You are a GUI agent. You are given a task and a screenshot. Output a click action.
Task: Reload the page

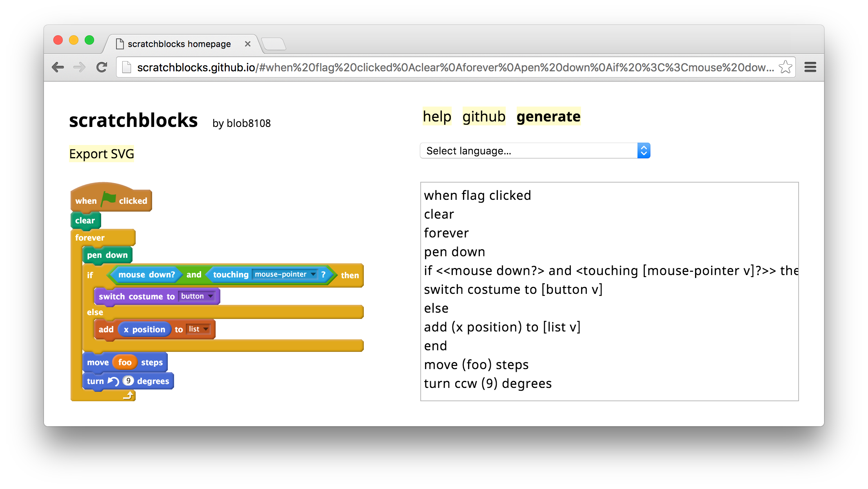click(102, 67)
